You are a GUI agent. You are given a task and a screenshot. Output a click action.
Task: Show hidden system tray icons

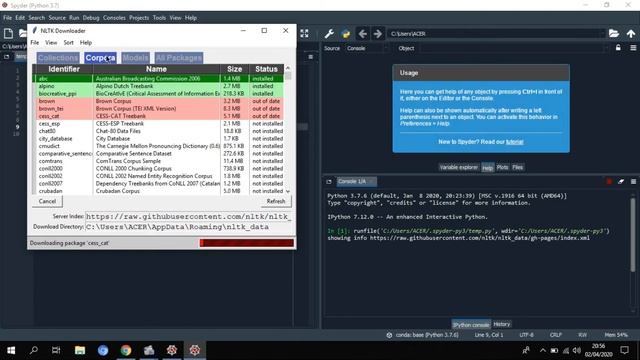542,350
